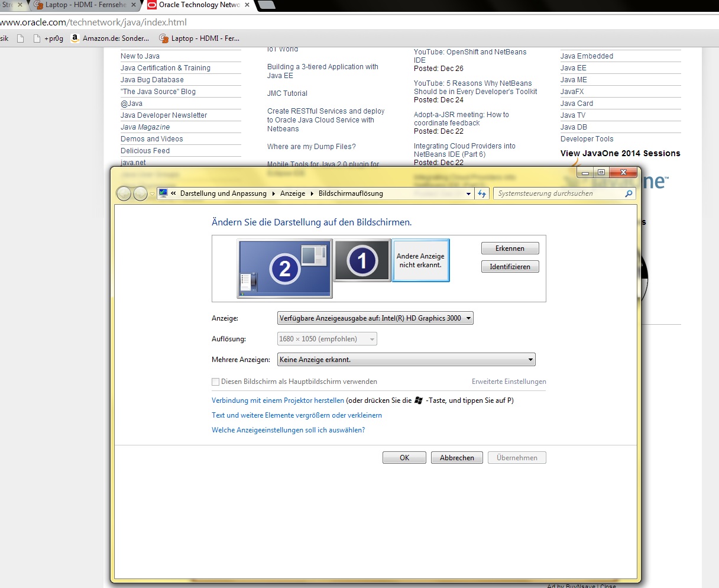719x588 pixels.
Task: Click the Übernehmen button
Action: tap(517, 458)
